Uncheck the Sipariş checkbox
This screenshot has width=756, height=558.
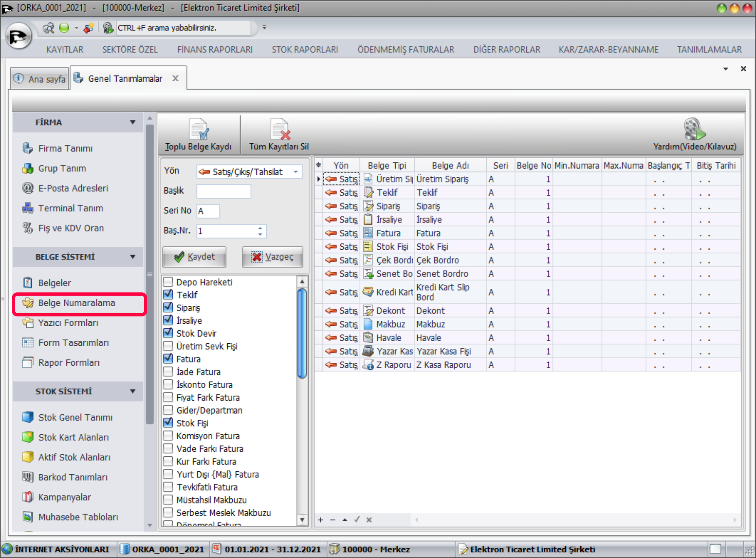point(168,307)
